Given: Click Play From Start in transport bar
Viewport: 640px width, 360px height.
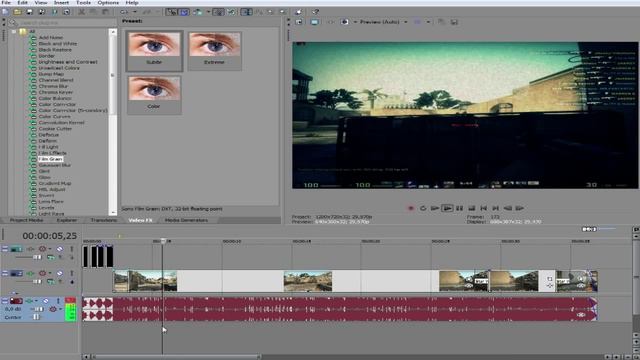Looking at the screenshot, I should pyautogui.click(x=435, y=208).
